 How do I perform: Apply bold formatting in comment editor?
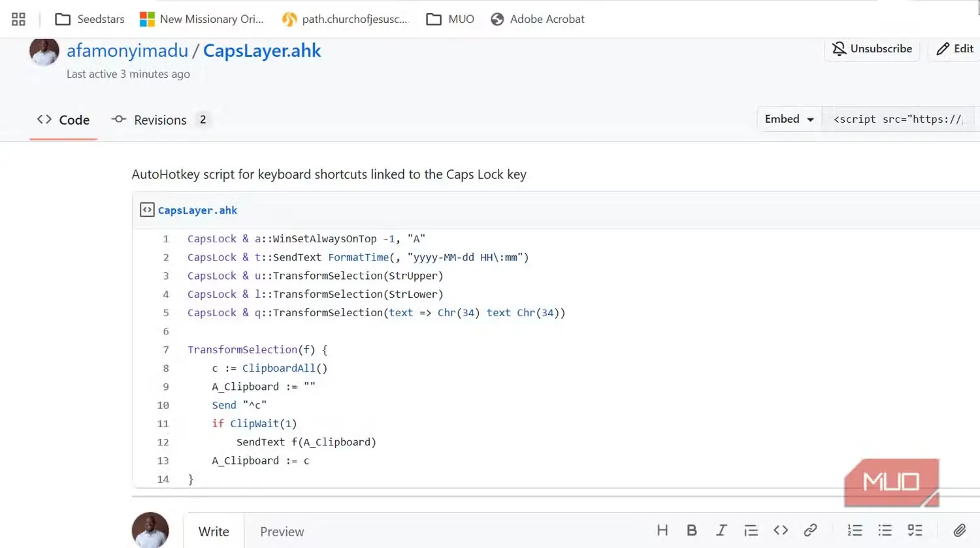click(692, 530)
